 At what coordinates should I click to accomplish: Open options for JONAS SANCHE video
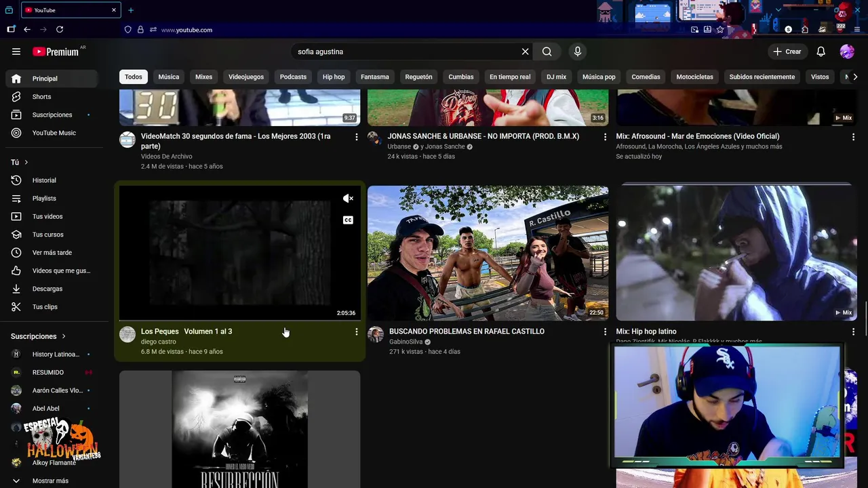605,137
